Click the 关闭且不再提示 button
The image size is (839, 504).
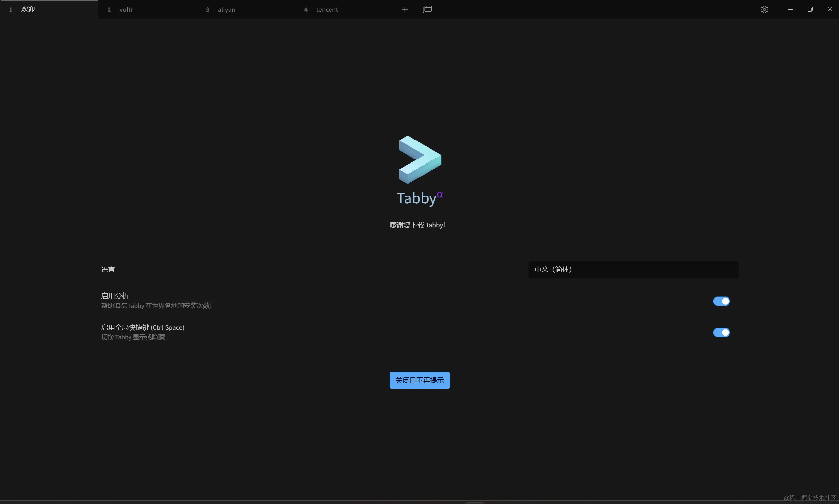coord(420,381)
